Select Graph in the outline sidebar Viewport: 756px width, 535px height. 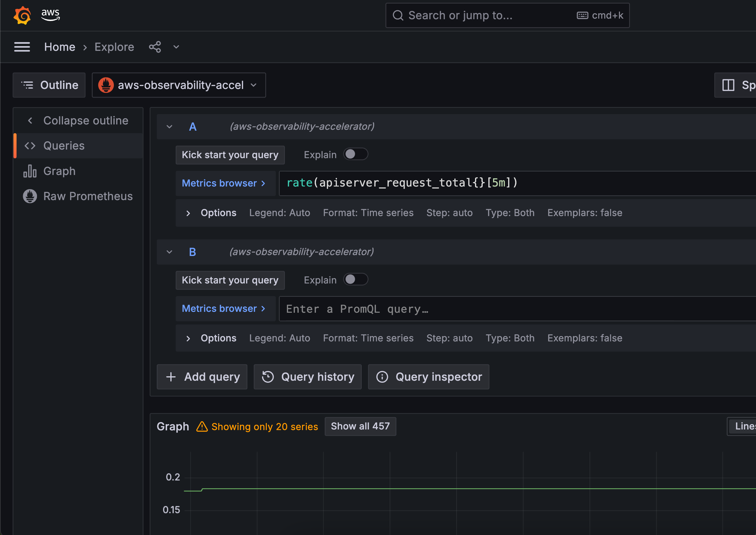59,171
